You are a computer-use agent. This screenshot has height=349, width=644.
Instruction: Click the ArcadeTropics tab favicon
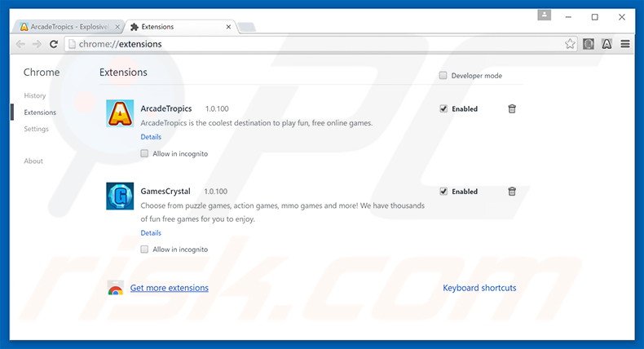(24, 27)
